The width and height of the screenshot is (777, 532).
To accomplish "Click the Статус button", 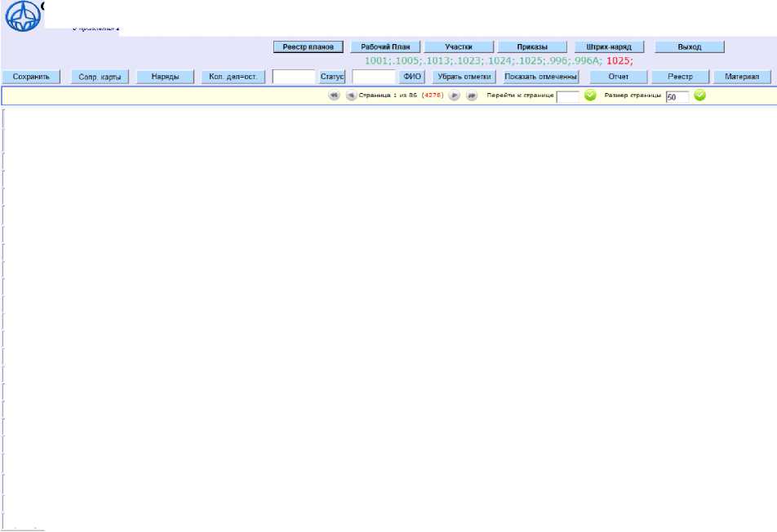I will 332,77.
